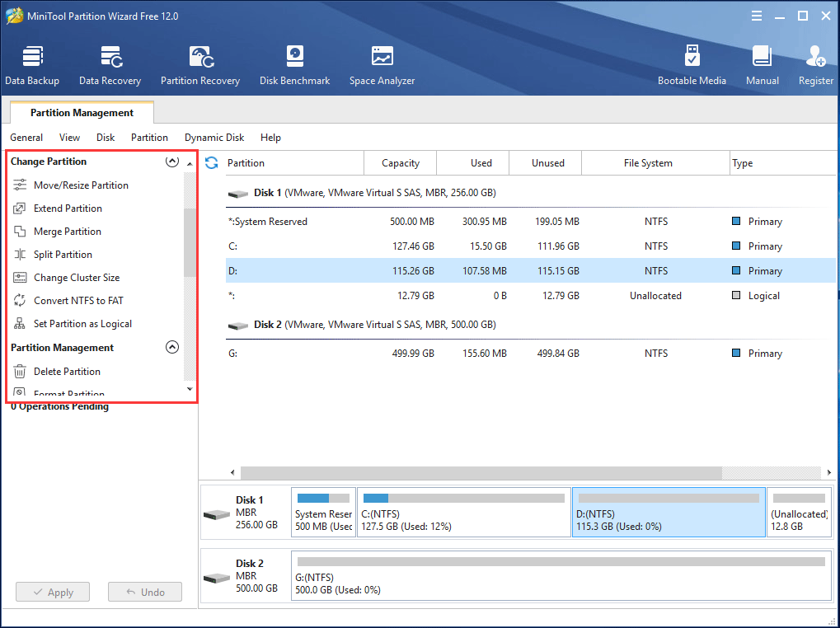Image resolution: width=840 pixels, height=628 pixels.
Task: Select the G: partition row
Action: point(530,354)
